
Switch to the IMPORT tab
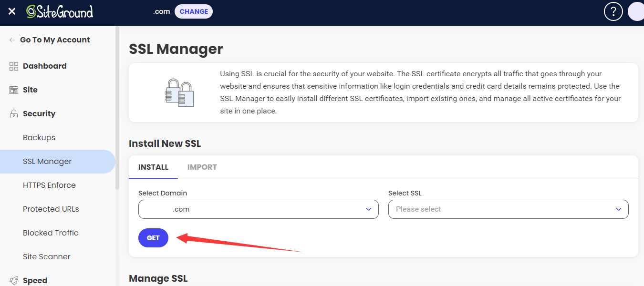pos(202,167)
